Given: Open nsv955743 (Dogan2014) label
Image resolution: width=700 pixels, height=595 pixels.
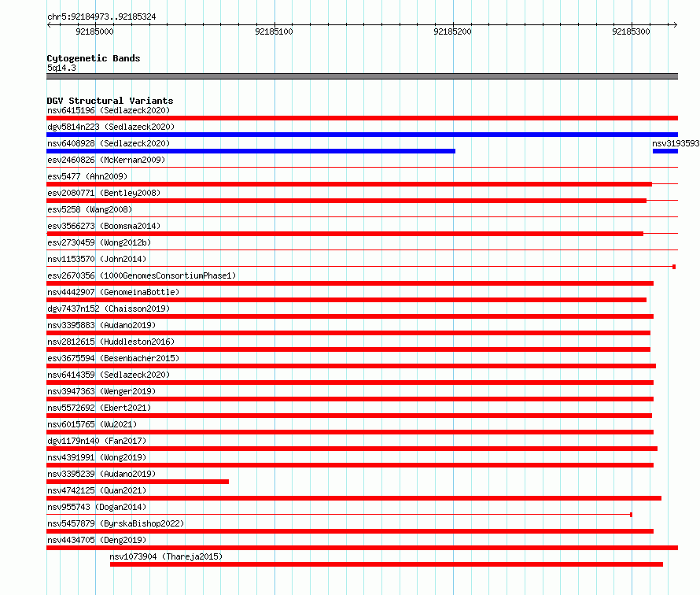Looking at the screenshot, I should [x=97, y=507].
